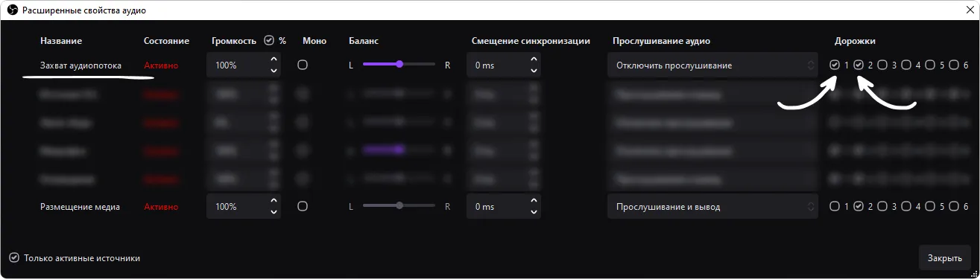Disable track 1 for Захват аудиопотока
Viewport: 980px width, 279px height.
[835, 65]
